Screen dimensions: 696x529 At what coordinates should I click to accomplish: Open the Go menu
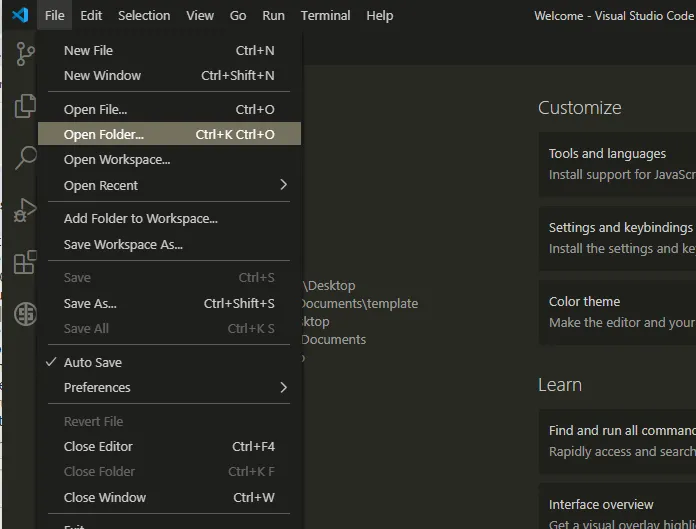click(238, 16)
